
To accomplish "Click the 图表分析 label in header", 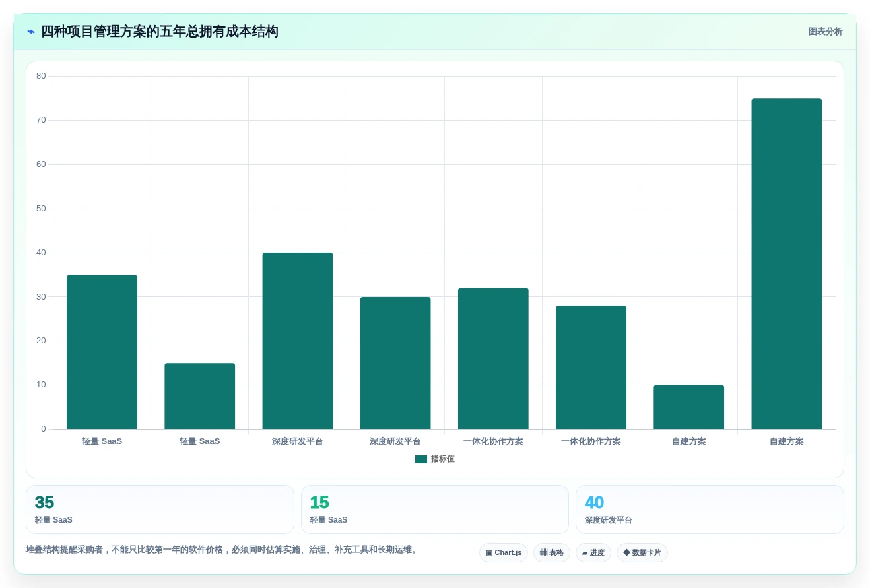I will (x=825, y=32).
